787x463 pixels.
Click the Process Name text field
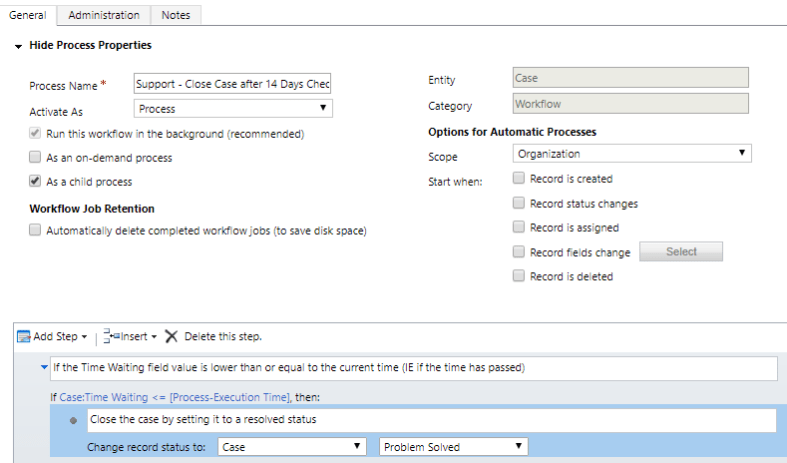point(232,84)
